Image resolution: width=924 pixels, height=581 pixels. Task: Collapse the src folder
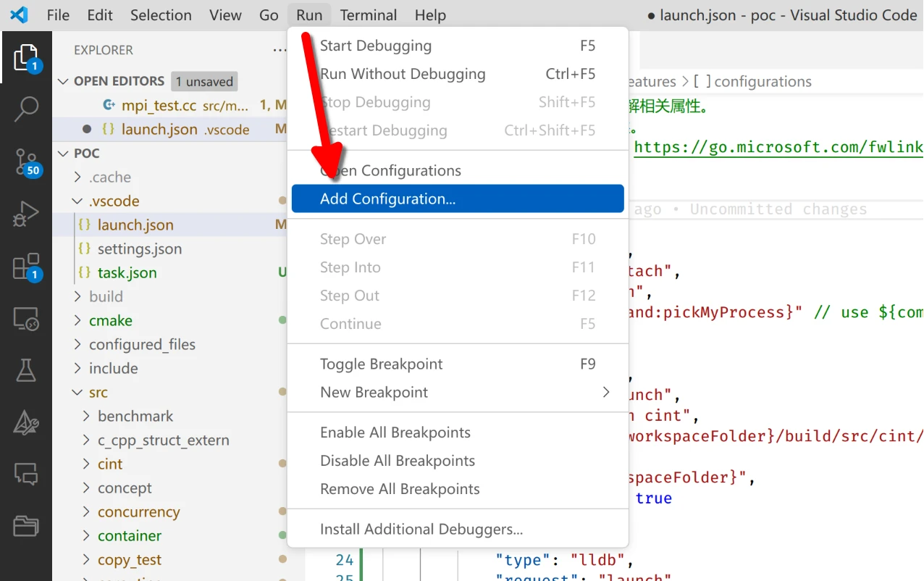pyautogui.click(x=78, y=392)
